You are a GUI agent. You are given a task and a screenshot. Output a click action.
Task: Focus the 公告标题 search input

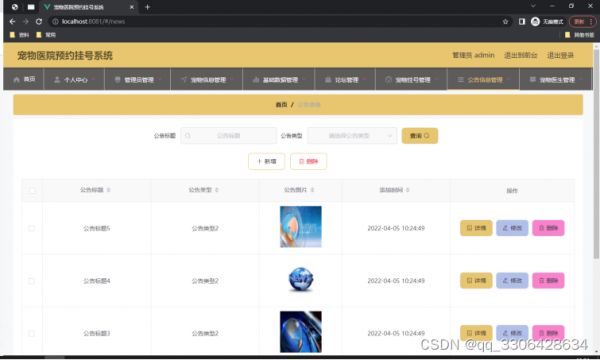point(228,135)
